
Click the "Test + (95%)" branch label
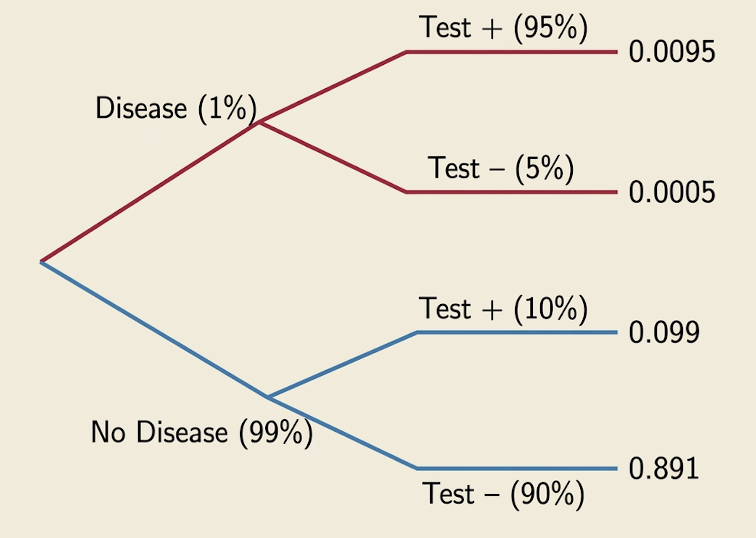(x=503, y=28)
